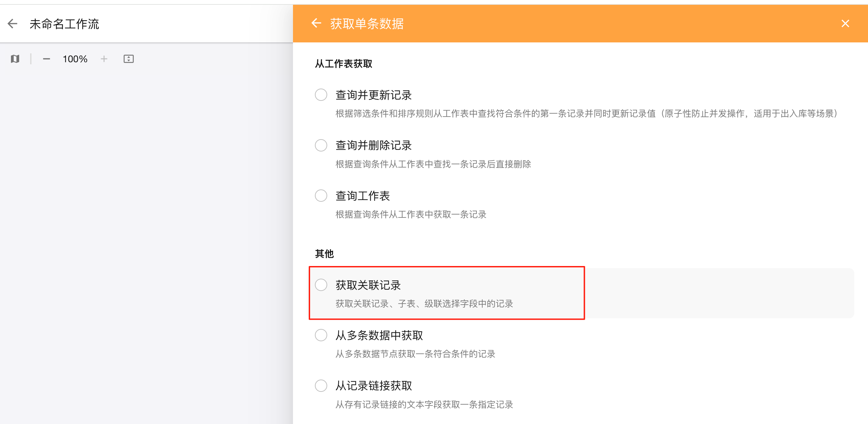Go back from the unnamed workflow
This screenshot has width=868, height=424.
13,24
